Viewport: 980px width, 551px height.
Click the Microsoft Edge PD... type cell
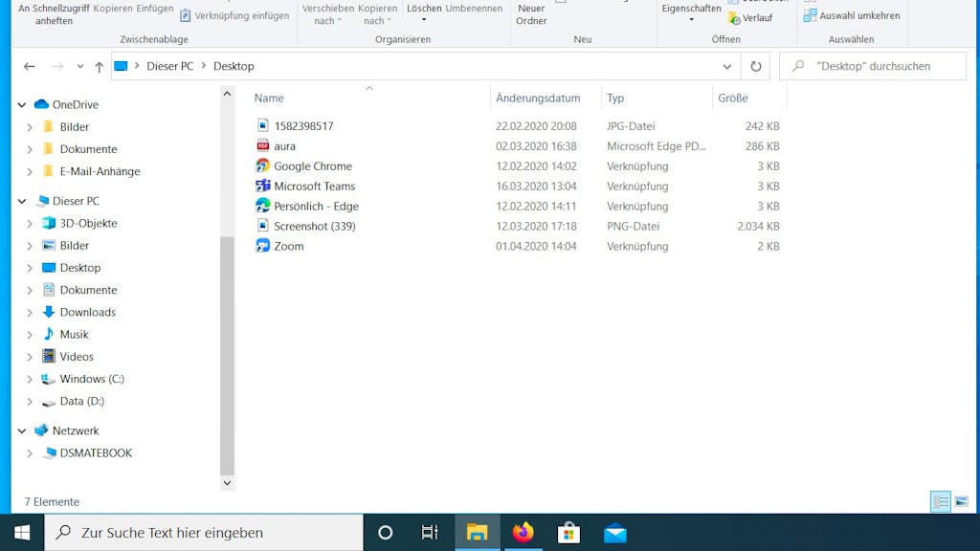(x=657, y=146)
